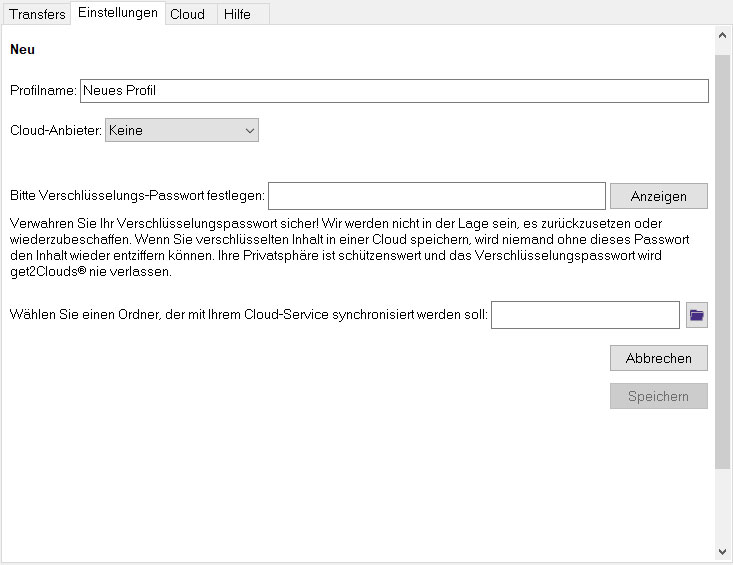Click the bold Neu heading
Image resolution: width=733 pixels, height=565 pixels.
click(x=22, y=50)
